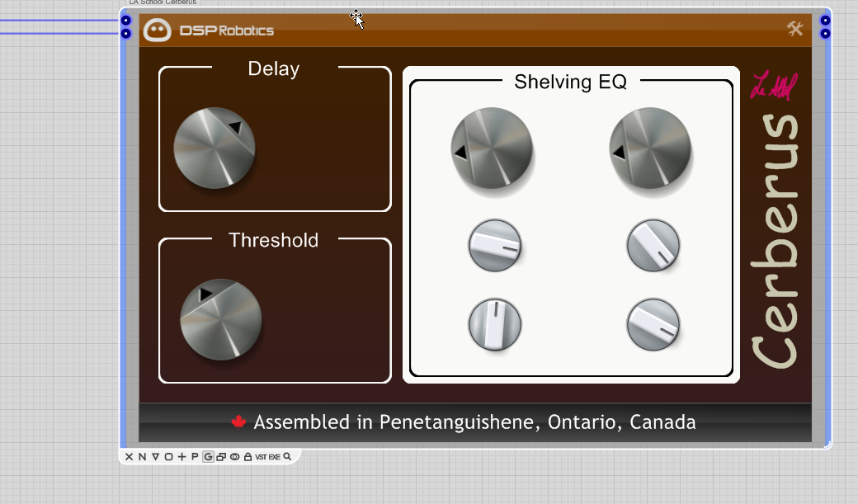Click the Delay knob
858x504 pixels.
[x=214, y=148]
